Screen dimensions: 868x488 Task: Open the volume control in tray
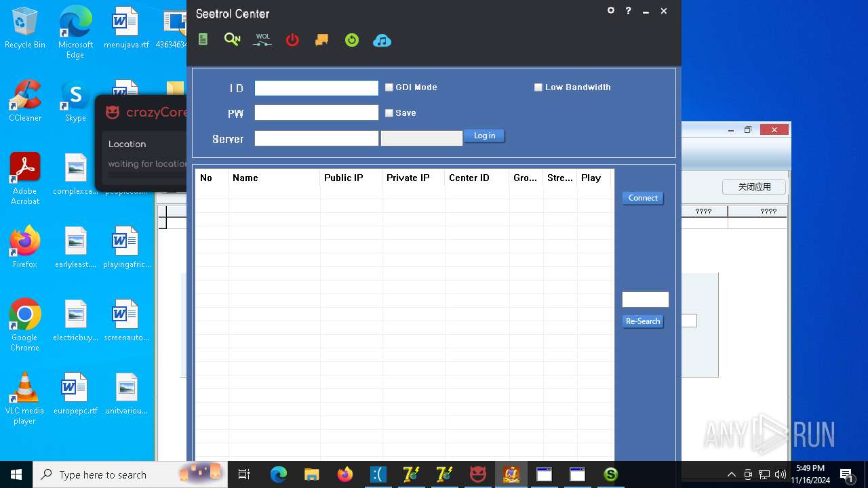(x=781, y=474)
